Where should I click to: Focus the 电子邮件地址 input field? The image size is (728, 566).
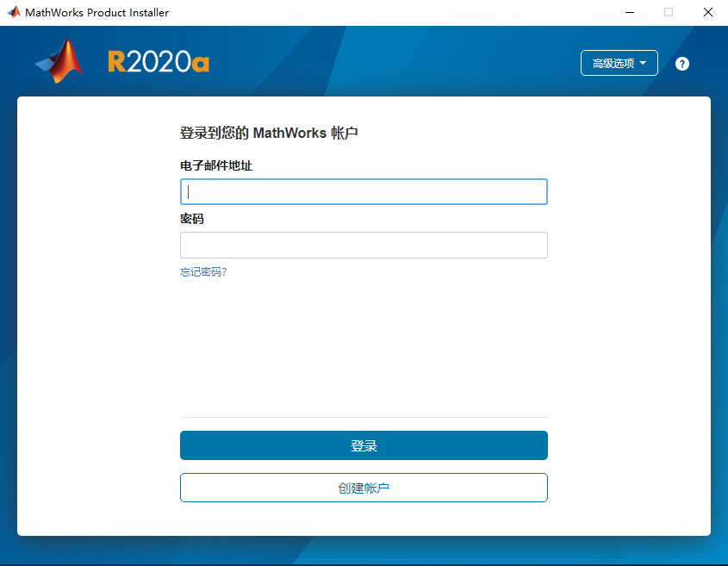point(364,192)
